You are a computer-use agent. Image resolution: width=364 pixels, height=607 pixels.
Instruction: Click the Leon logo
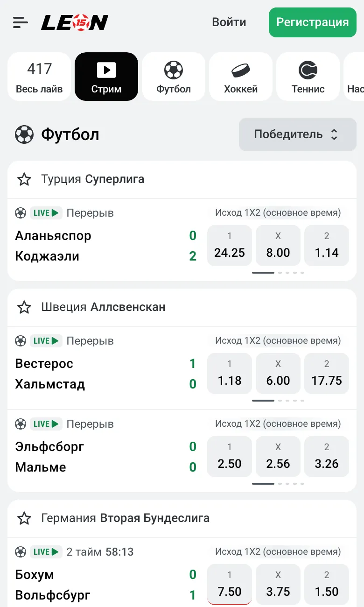point(75,22)
